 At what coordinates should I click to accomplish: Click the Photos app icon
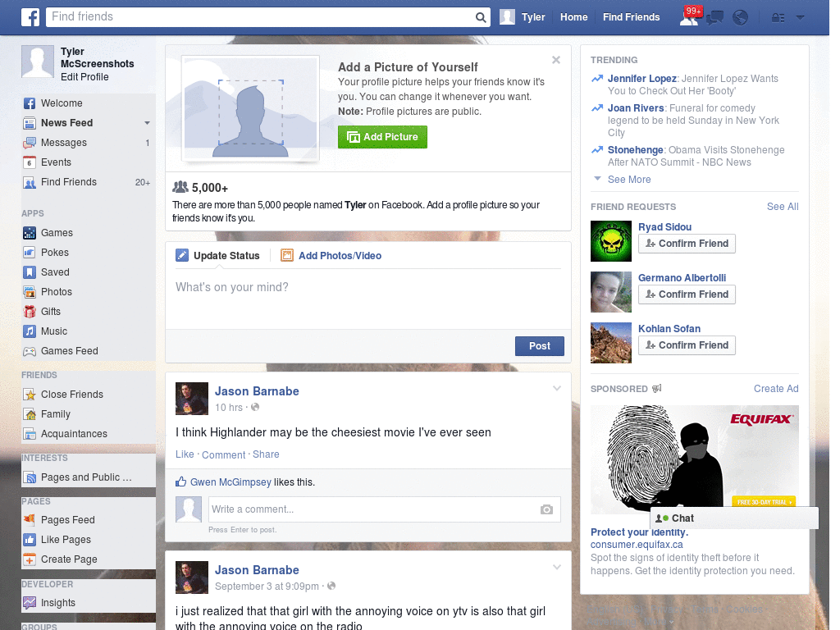[x=30, y=292]
